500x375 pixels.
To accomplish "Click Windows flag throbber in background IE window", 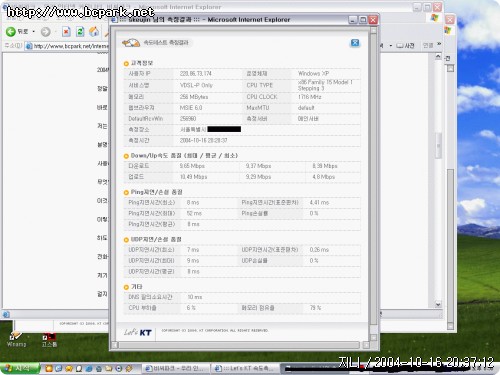I will click(434, 18).
